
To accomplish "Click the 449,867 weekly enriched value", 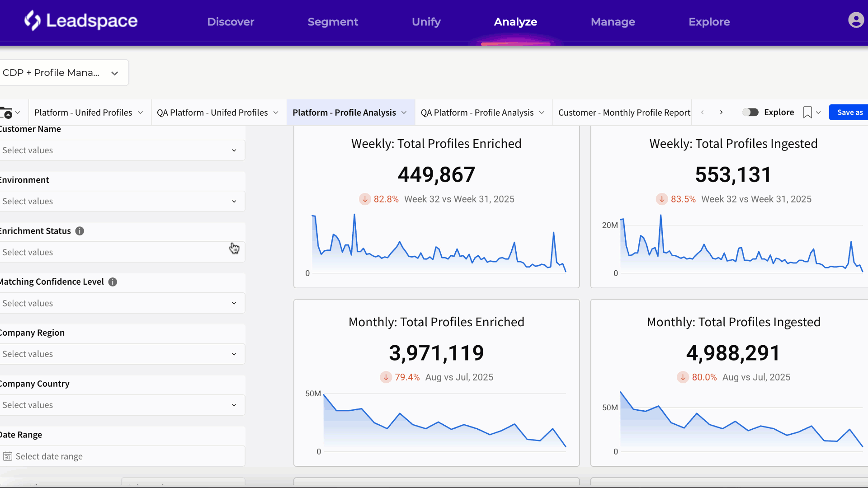I will pos(436,175).
